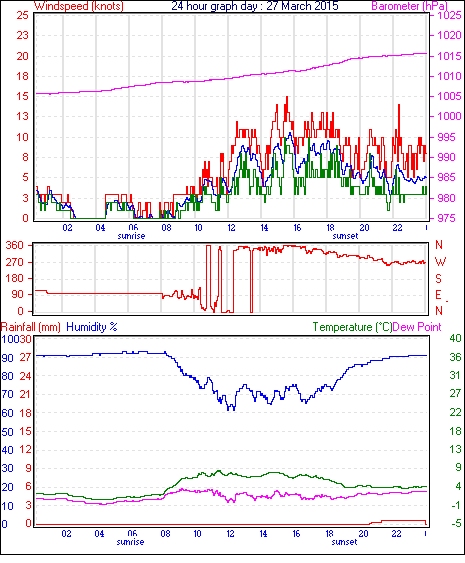
Task: Click the 24 hour graph date title
Action: coord(255,6)
